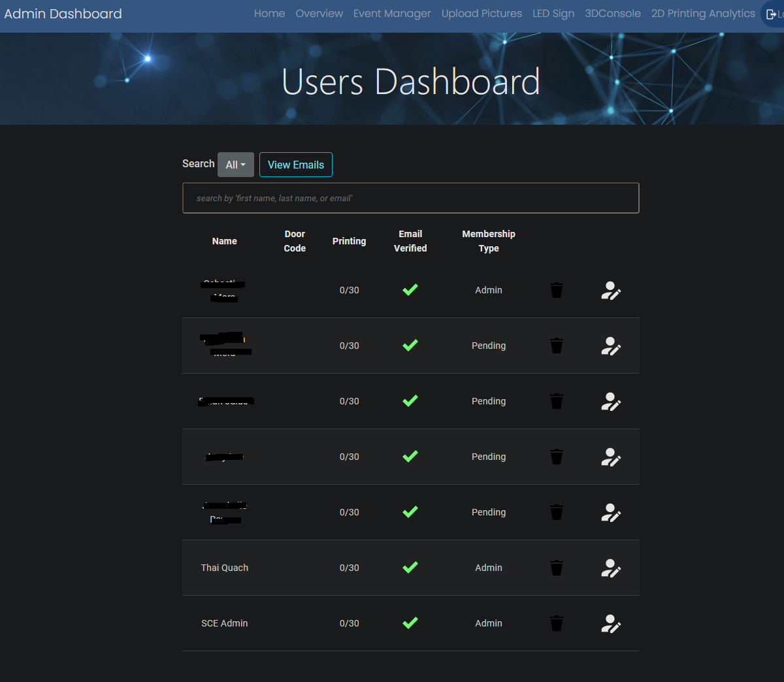This screenshot has height=682, width=784.
Task: Delete the SCE Admin user
Action: click(x=556, y=623)
